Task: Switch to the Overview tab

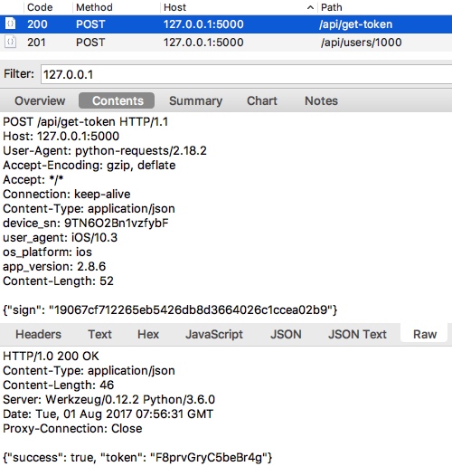Action: (40, 100)
